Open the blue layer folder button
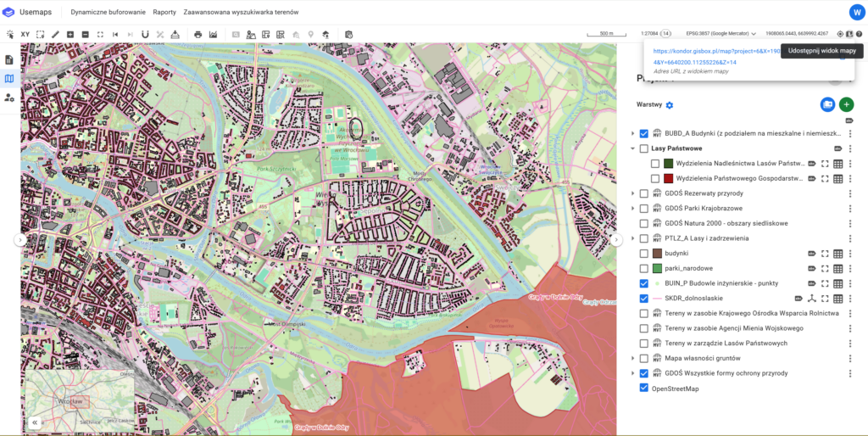Image resolution: width=868 pixels, height=436 pixels. 827,104
